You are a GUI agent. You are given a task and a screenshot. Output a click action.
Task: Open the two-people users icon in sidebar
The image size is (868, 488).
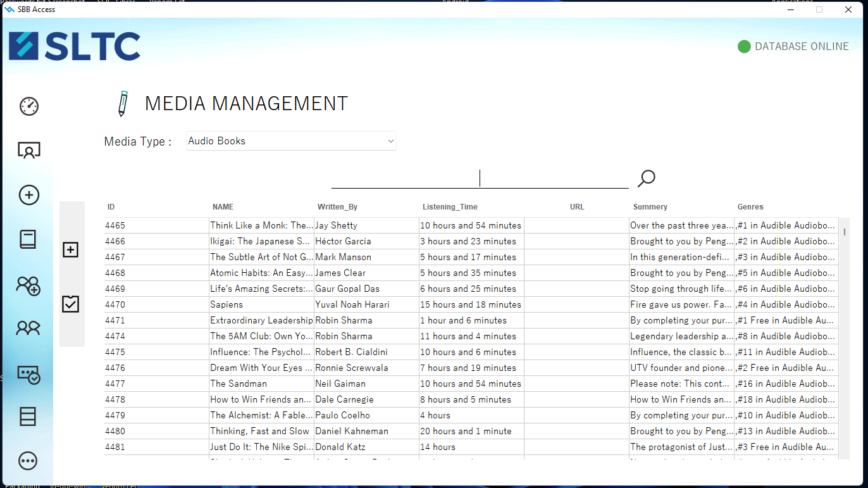(28, 328)
